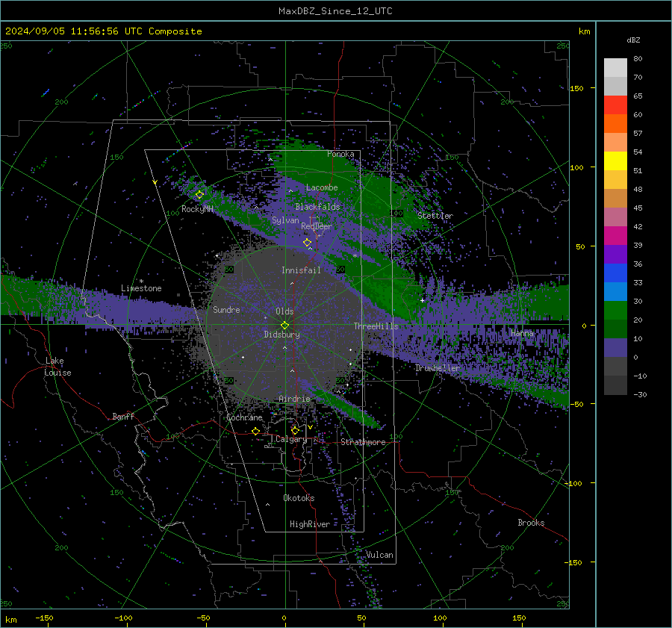Click the HighRiver label
The image size is (672, 628).
point(310,524)
